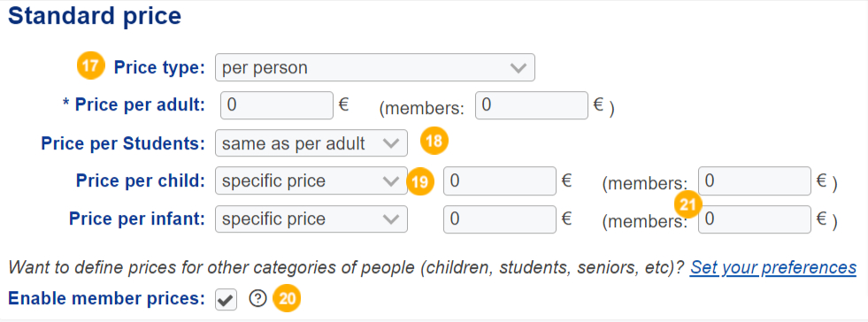Expand the Price per Students dropdown
This screenshot has height=322, width=868.
point(311,143)
